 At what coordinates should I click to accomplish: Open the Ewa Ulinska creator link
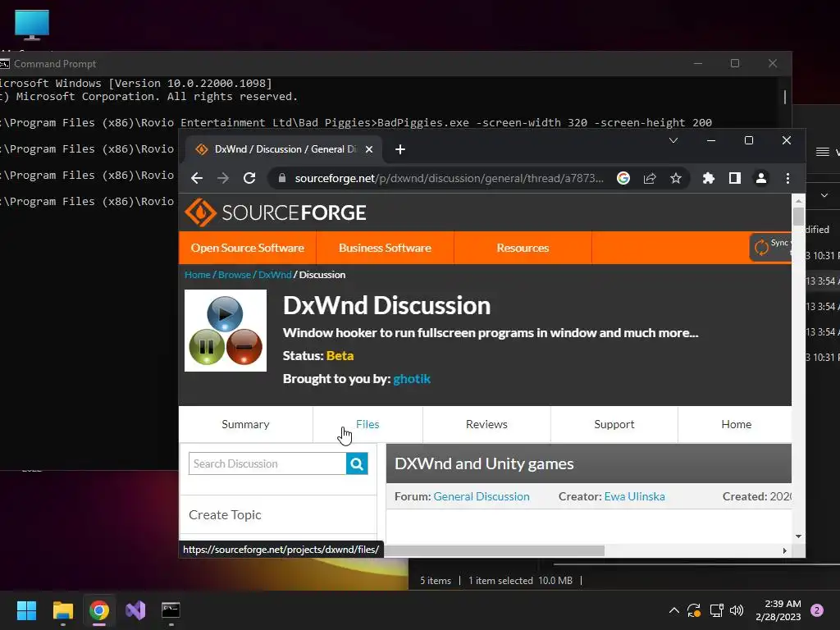(x=634, y=496)
